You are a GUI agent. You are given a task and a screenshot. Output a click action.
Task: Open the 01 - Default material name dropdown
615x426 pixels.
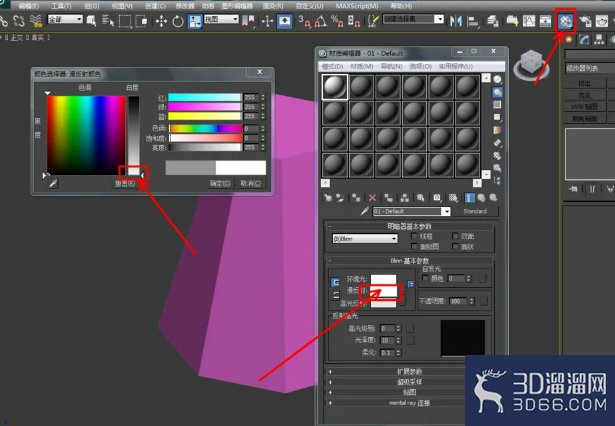click(x=411, y=211)
